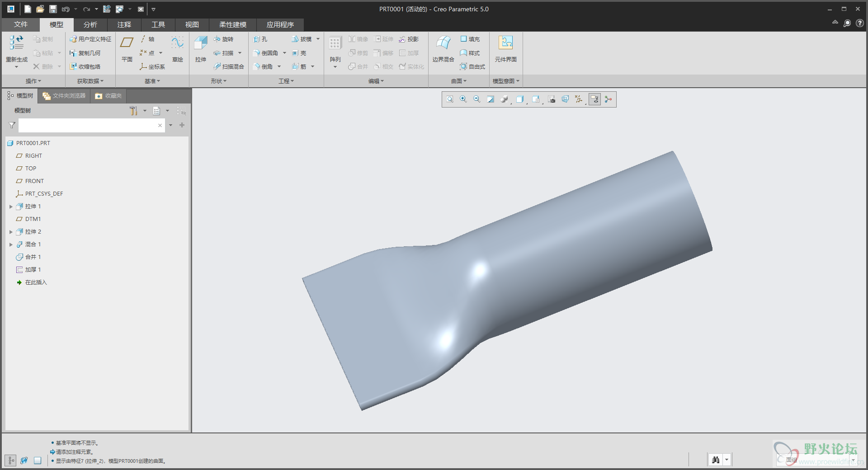Image resolution: width=868 pixels, height=470 pixels.
Task: Click the Regenerate (重新生成) icon
Action: pos(16,43)
